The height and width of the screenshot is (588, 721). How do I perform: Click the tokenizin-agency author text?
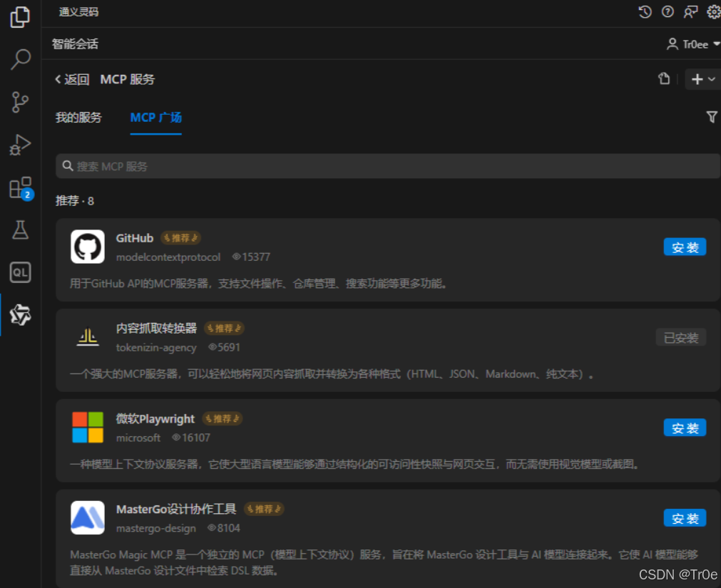point(156,347)
